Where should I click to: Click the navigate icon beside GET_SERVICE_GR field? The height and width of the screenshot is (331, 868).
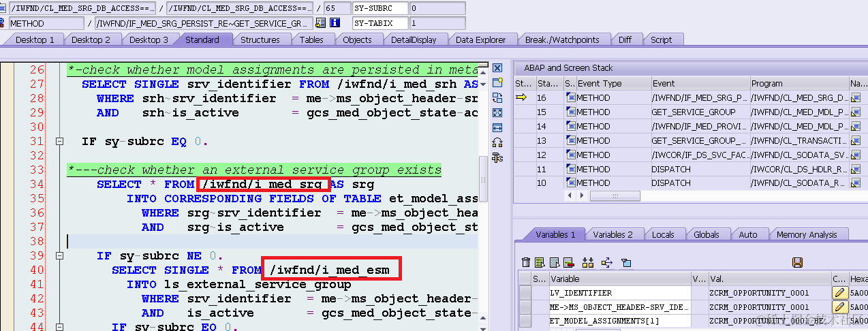320,22
